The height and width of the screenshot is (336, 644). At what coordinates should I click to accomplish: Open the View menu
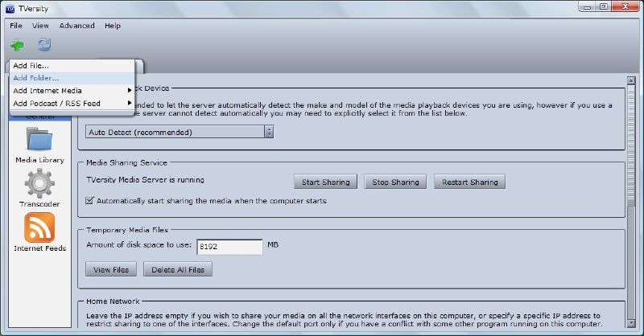41,26
